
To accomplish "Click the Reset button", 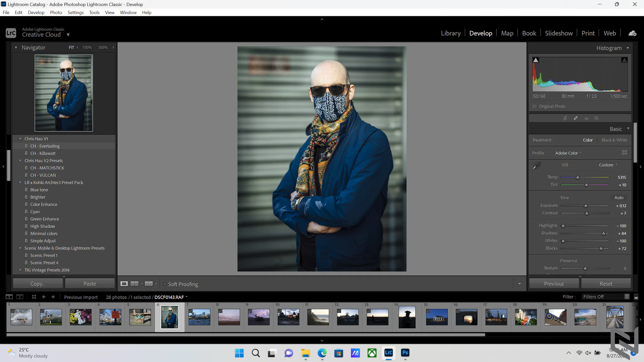I will 606,283.
